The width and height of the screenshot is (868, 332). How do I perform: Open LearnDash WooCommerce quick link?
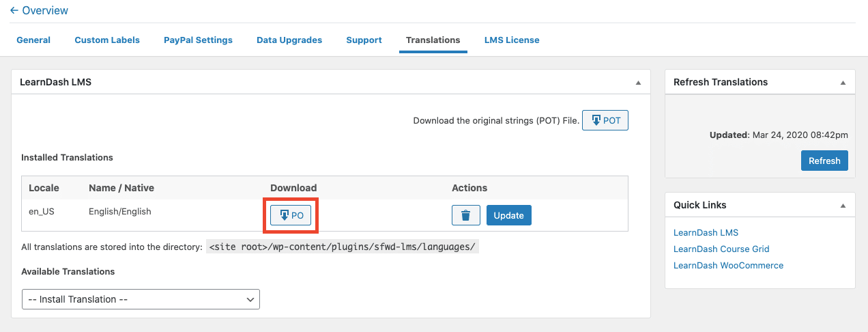(728, 265)
